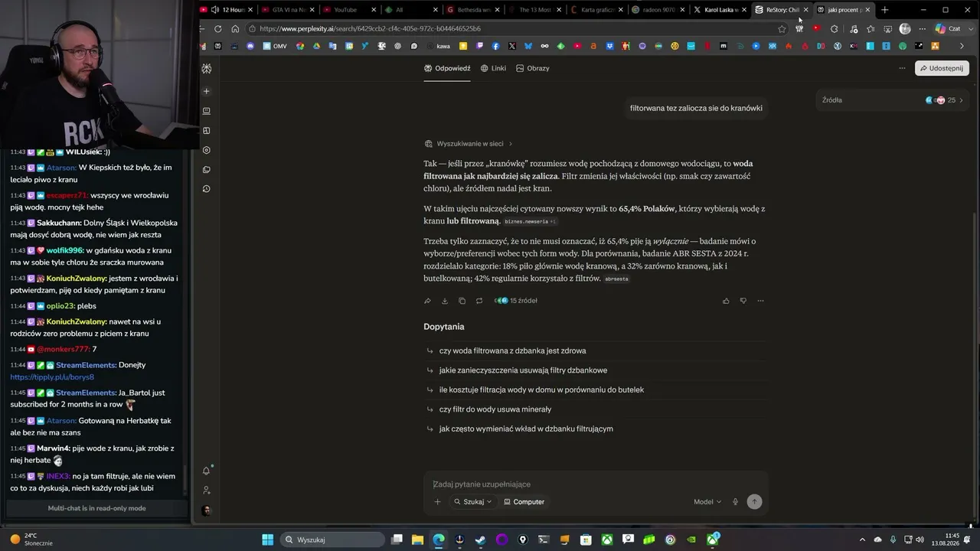Switch to the Bethesda browser tab

[475, 10]
